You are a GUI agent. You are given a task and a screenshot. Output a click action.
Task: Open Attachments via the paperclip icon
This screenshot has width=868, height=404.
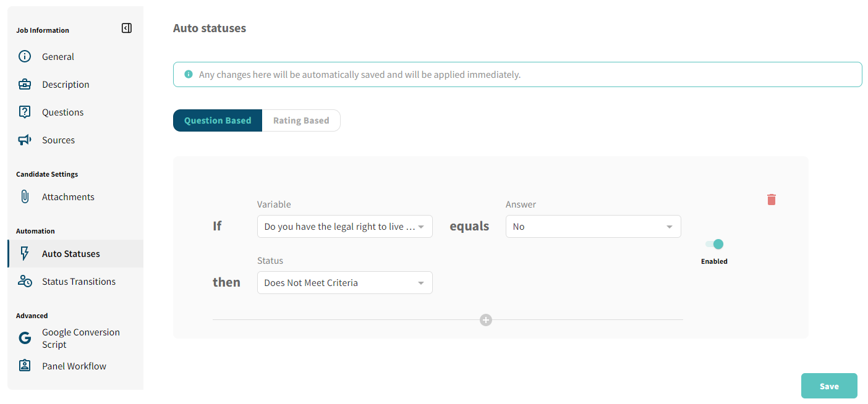[x=24, y=196]
